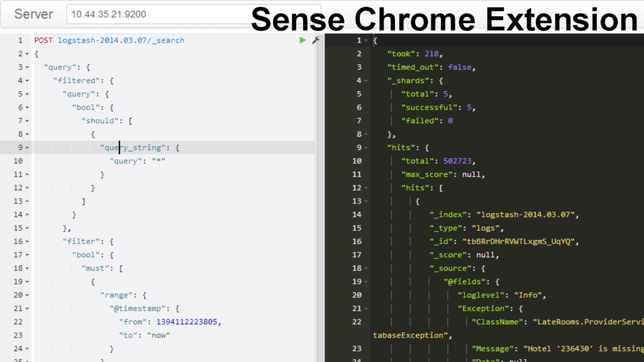Fold the "should" array on editor line 7
Viewport: 644px width, 362px height.
click(27, 121)
